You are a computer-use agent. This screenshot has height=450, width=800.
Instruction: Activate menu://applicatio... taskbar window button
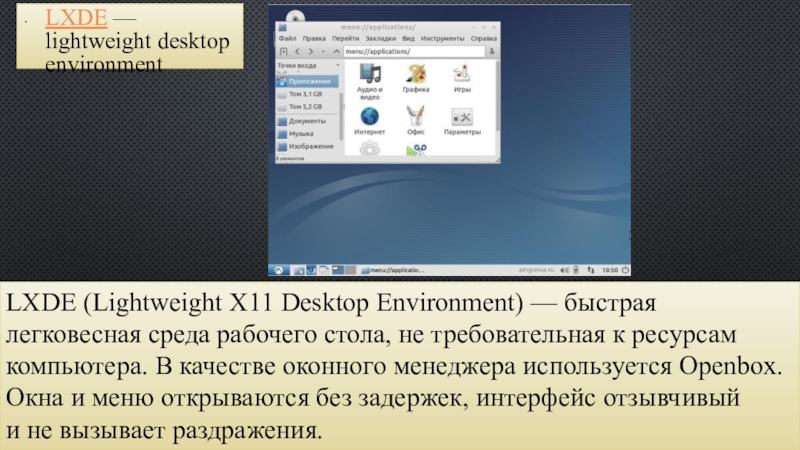pos(393,270)
